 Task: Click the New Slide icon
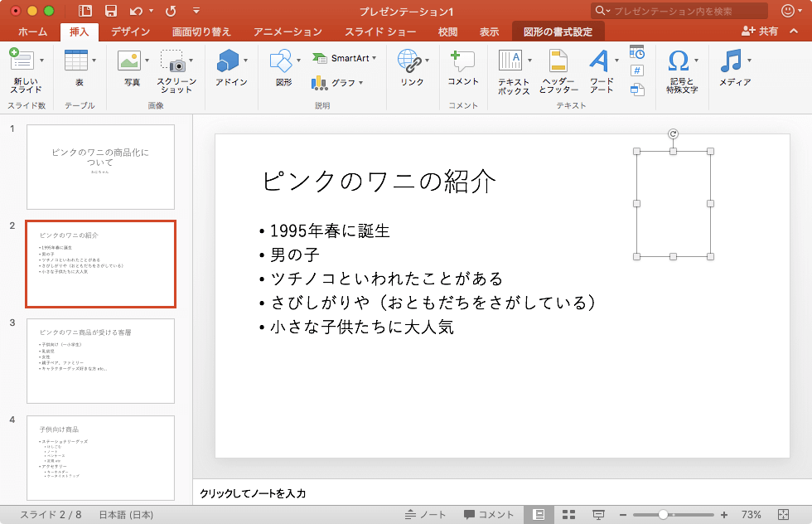coord(22,59)
